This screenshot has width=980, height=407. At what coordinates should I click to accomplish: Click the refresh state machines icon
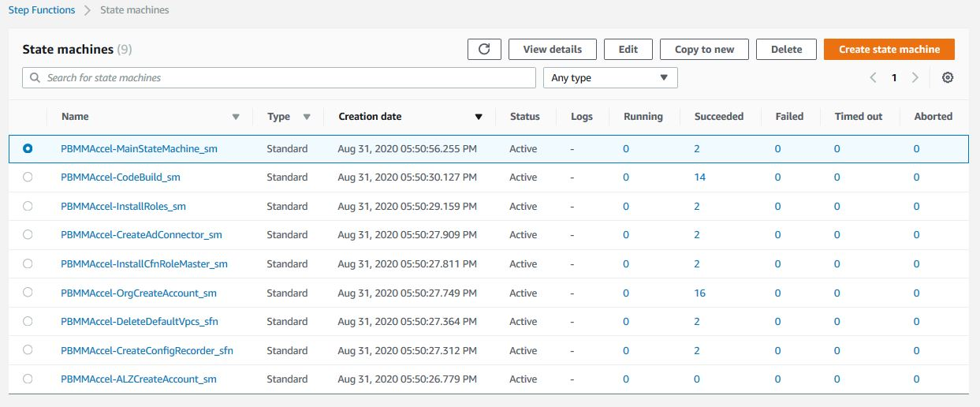point(484,49)
